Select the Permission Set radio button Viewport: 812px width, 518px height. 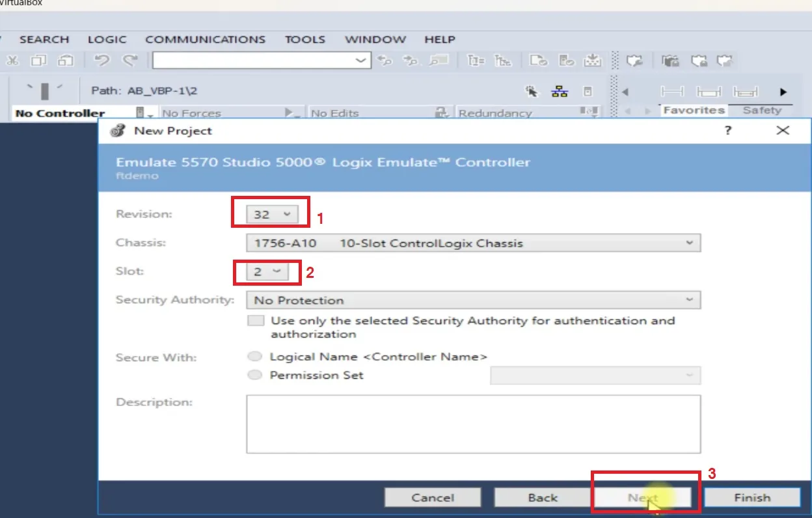click(x=256, y=375)
